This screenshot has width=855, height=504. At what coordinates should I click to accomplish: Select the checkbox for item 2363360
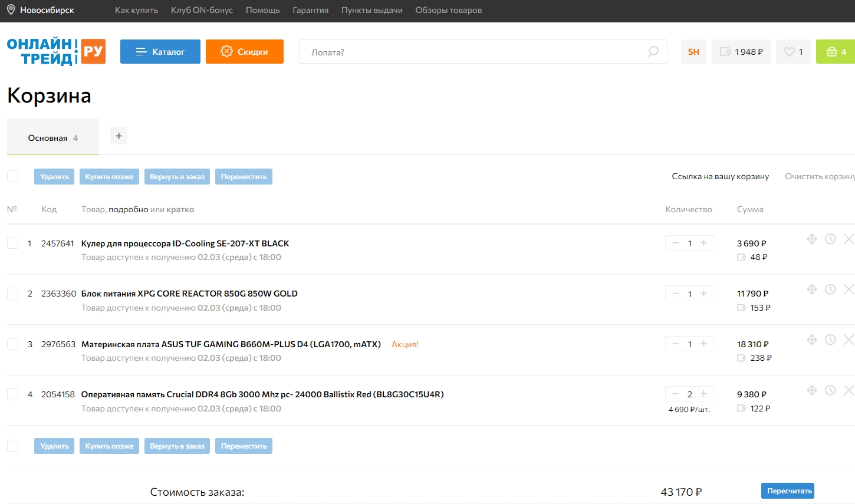pos(12,294)
